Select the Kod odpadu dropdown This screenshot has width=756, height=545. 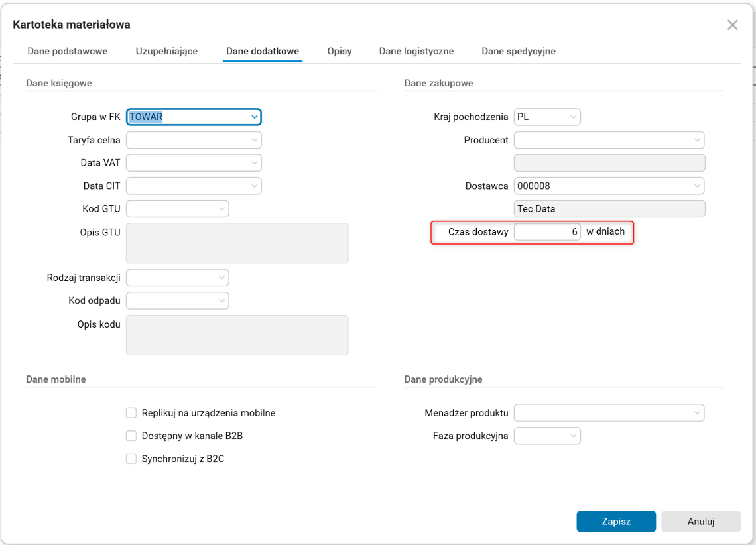tap(221, 300)
